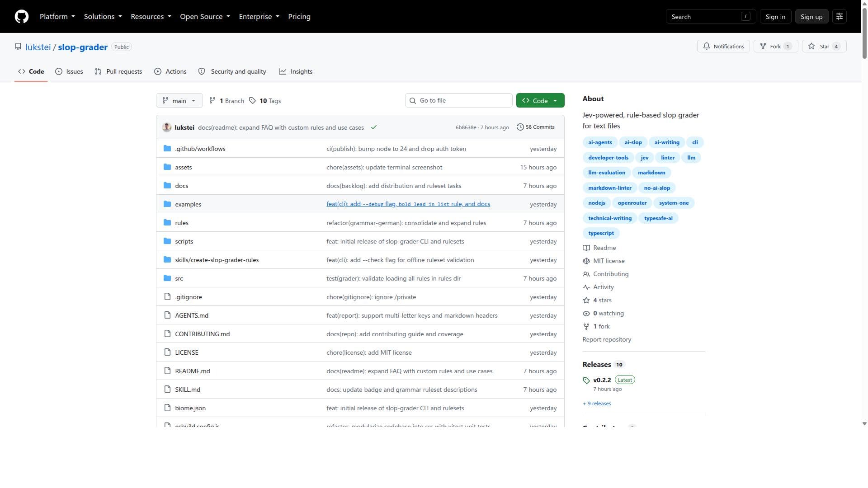Image resolution: width=868 pixels, height=488 pixels.
Task: Click the file icon beside biome.json
Action: [x=167, y=408]
